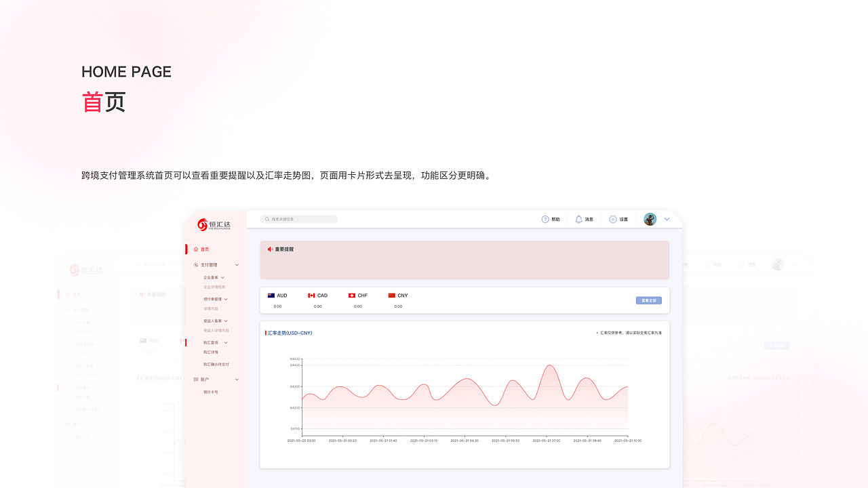
Task: Click the CNY currency label
Action: 403,296
